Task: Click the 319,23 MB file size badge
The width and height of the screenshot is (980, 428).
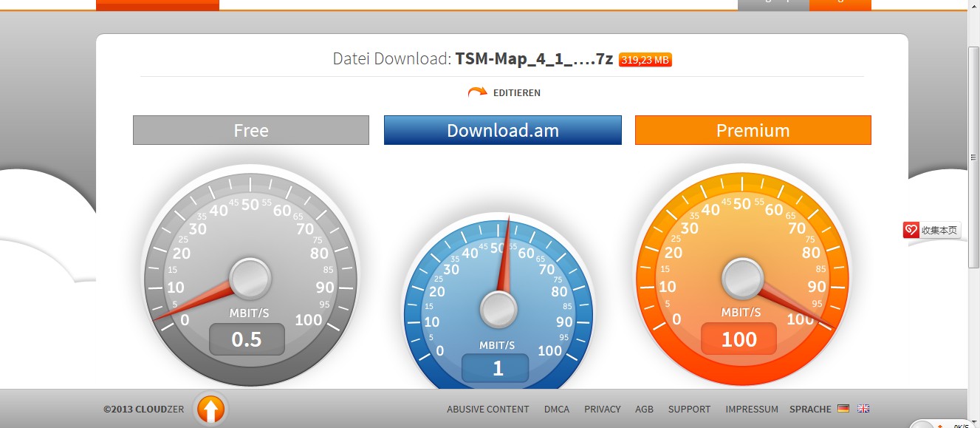Action: click(x=645, y=60)
